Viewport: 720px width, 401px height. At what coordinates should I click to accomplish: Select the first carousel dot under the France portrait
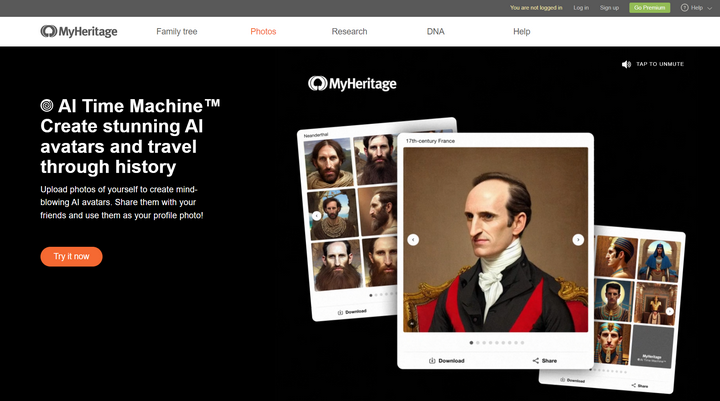(x=471, y=343)
